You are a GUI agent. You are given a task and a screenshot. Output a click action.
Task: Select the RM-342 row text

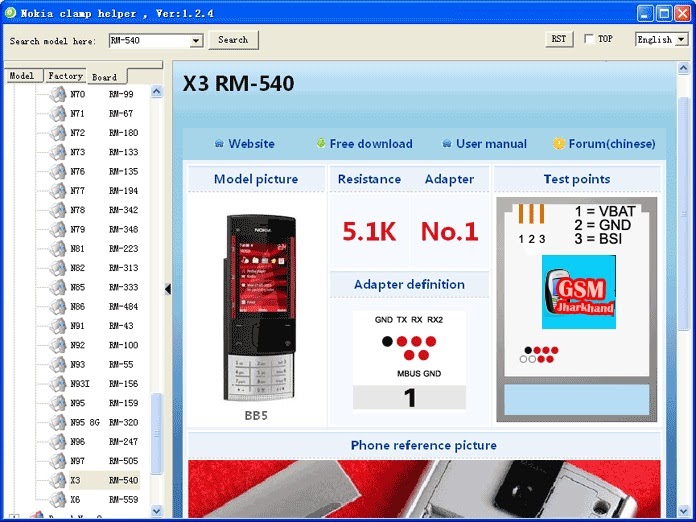(x=123, y=210)
